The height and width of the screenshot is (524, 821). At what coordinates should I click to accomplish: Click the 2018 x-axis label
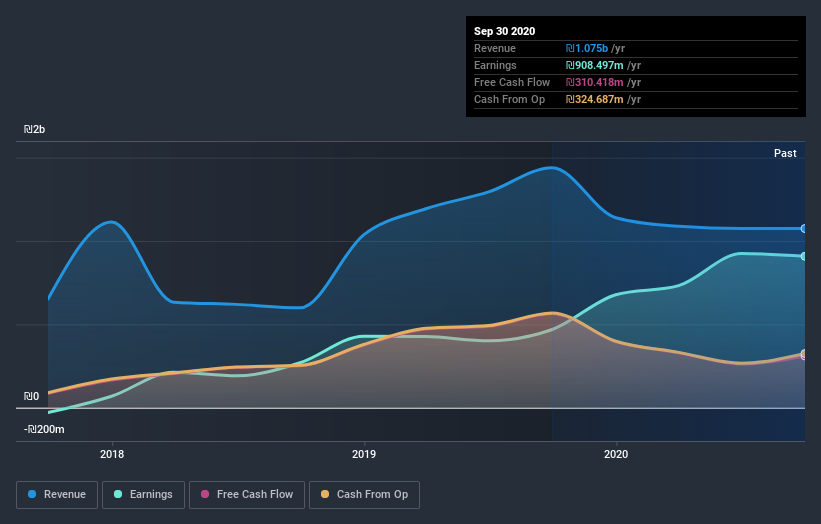(112, 454)
